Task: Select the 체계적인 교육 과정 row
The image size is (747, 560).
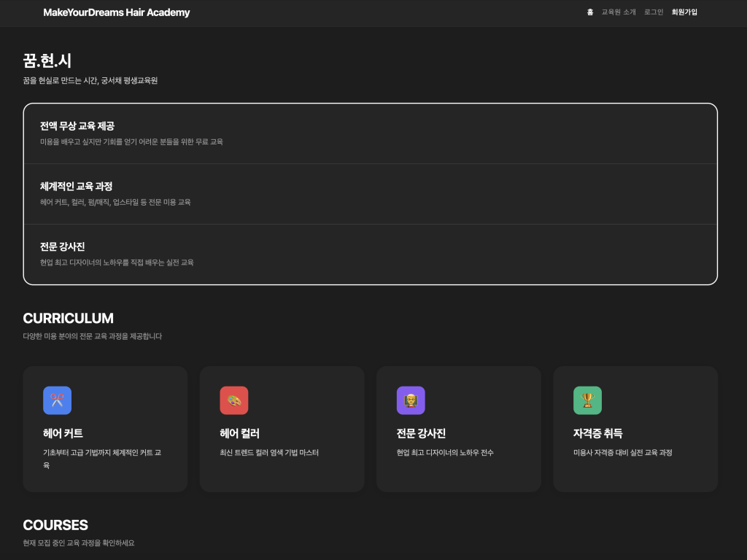Action: coord(370,193)
